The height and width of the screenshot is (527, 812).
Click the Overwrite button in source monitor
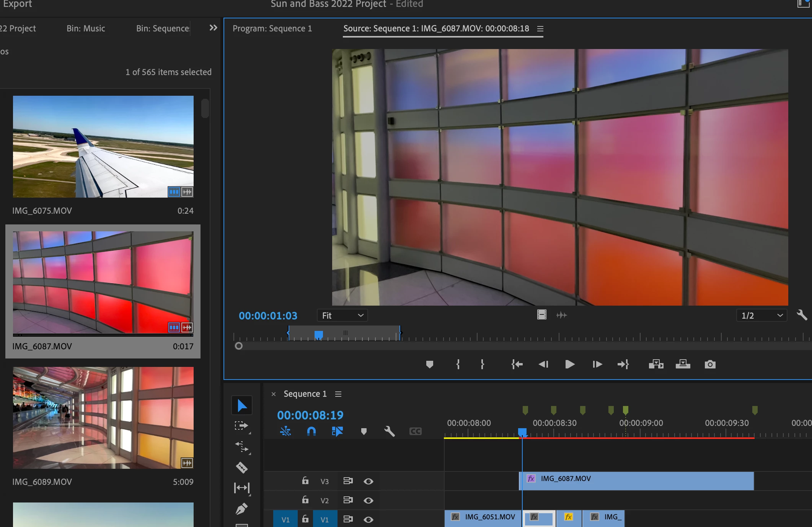683,364
